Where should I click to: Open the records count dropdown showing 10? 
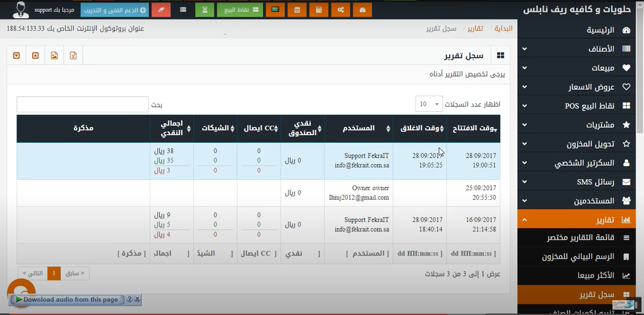(429, 104)
